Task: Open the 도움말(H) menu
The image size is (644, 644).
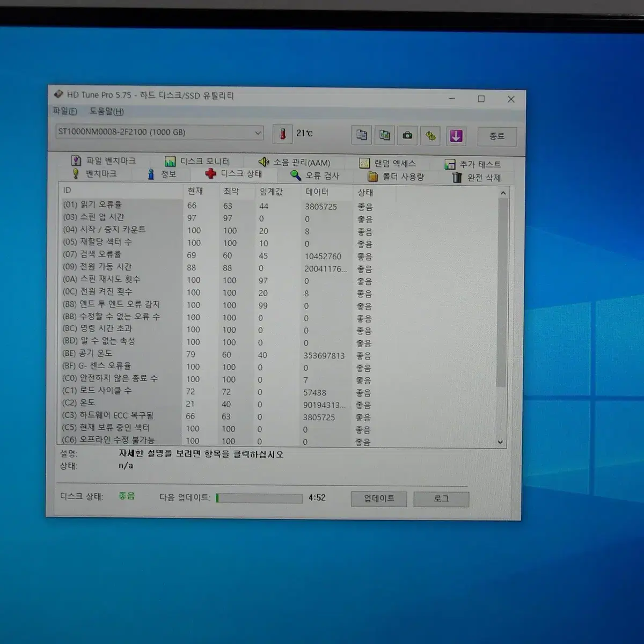Action: click(x=106, y=111)
